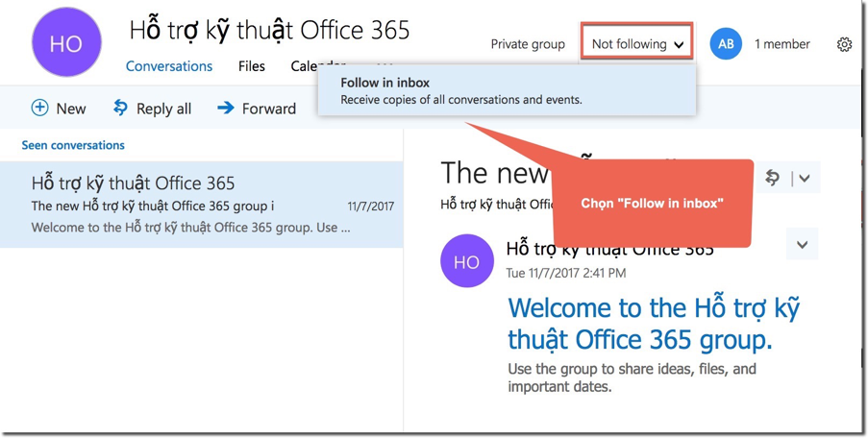Screen dimensions: 868x438
Task: Expand more actions chevron beside the reply icon
Action: (x=805, y=178)
